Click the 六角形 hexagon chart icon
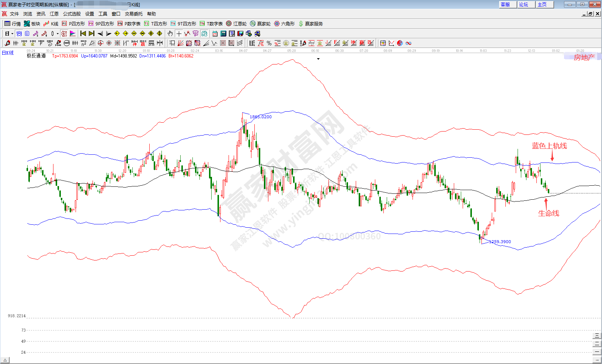Viewport: 602px width, 364px height. pyautogui.click(x=284, y=24)
